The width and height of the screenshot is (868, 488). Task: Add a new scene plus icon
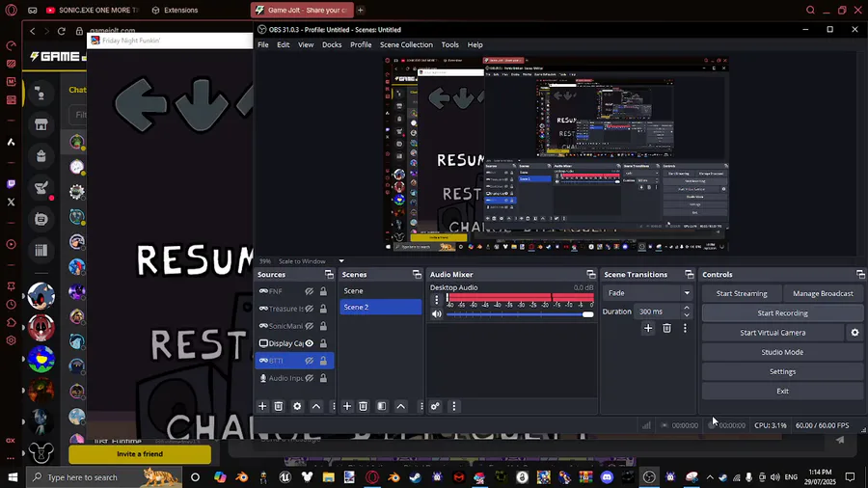[x=347, y=407]
